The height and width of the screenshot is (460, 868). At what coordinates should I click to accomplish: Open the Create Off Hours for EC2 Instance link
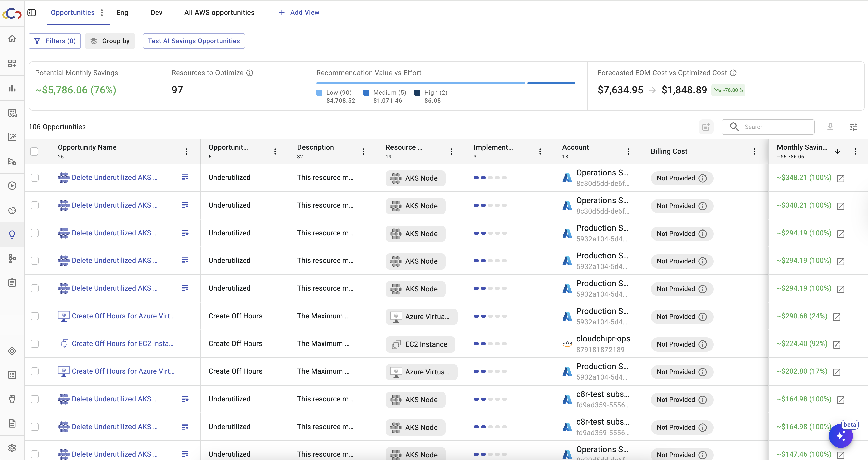pyautogui.click(x=123, y=344)
